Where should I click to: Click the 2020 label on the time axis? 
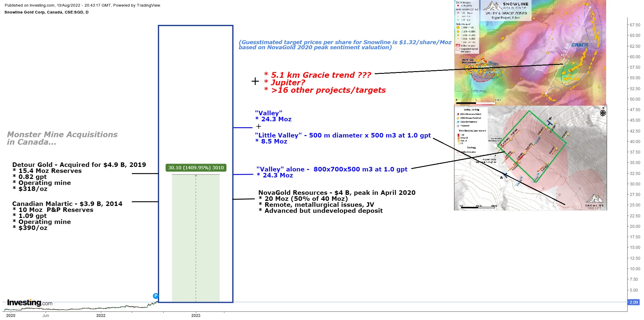(x=11, y=315)
